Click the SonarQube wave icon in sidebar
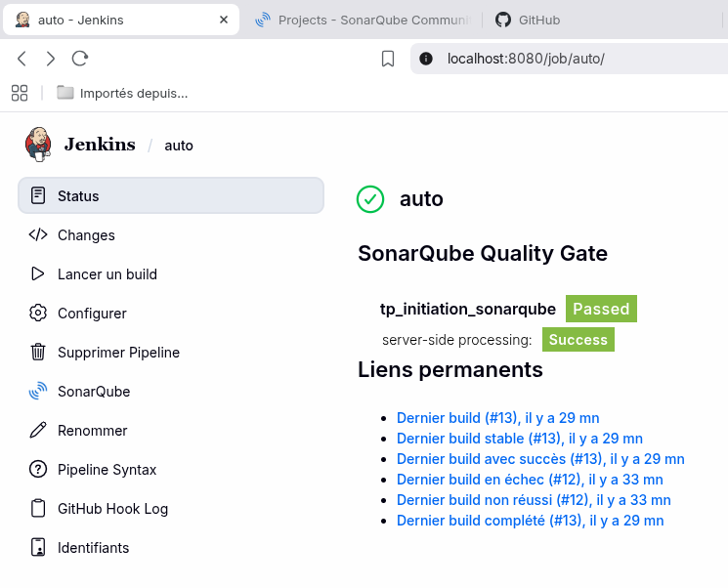This screenshot has height=588, width=728. [38, 391]
